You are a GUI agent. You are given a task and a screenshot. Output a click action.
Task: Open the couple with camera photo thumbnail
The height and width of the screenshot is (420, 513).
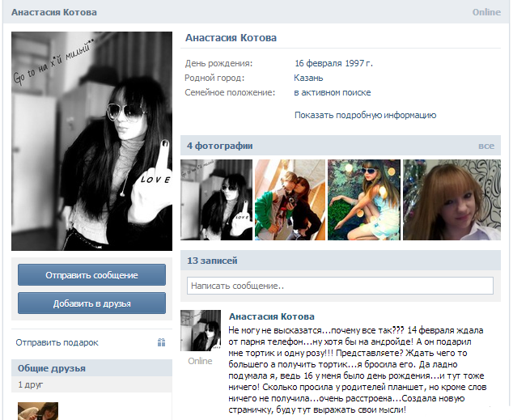pos(290,200)
